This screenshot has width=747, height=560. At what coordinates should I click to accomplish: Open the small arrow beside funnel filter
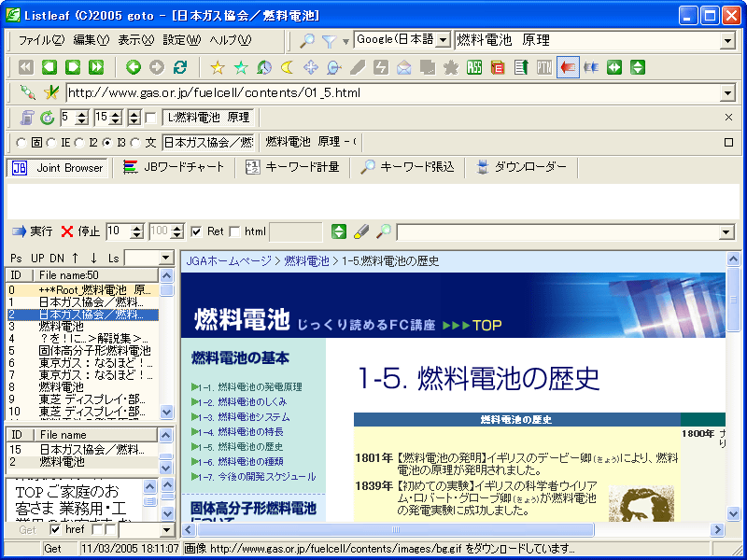(x=346, y=42)
